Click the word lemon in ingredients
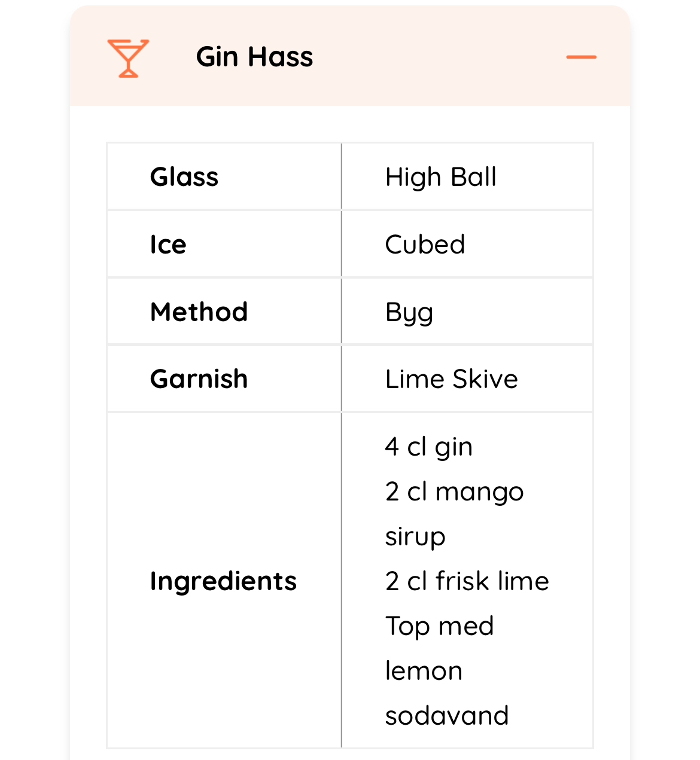Image resolution: width=700 pixels, height=760 pixels. [424, 671]
